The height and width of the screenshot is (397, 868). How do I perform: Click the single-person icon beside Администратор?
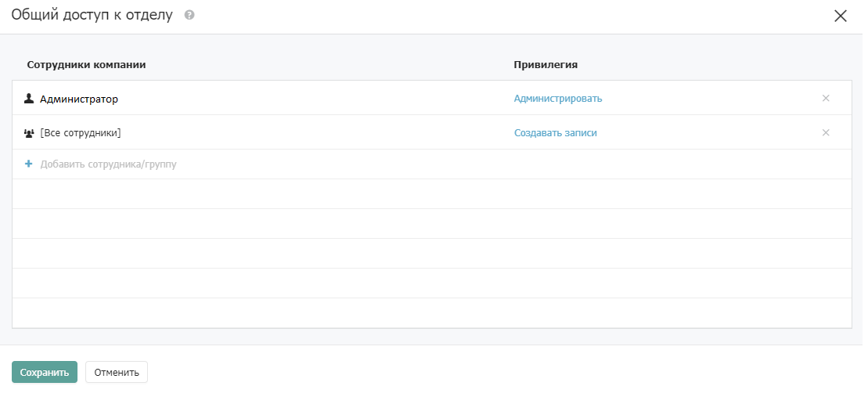29,99
